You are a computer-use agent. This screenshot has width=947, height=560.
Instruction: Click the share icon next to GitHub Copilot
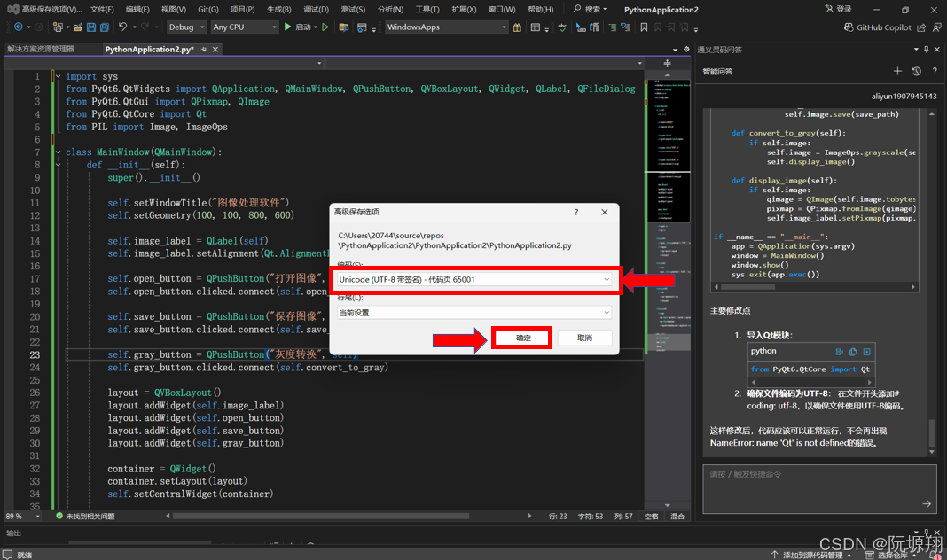(x=921, y=27)
